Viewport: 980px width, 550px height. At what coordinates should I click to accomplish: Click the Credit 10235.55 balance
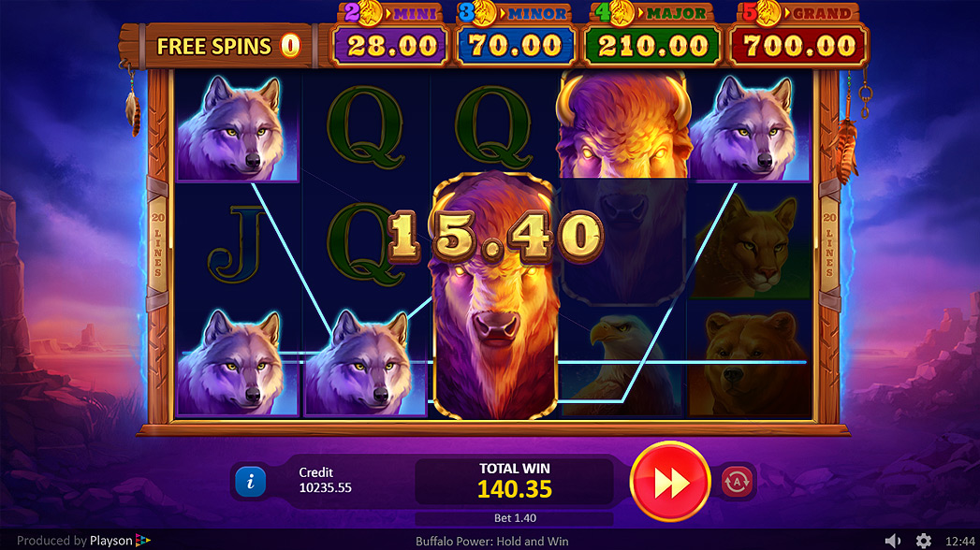pyautogui.click(x=325, y=480)
